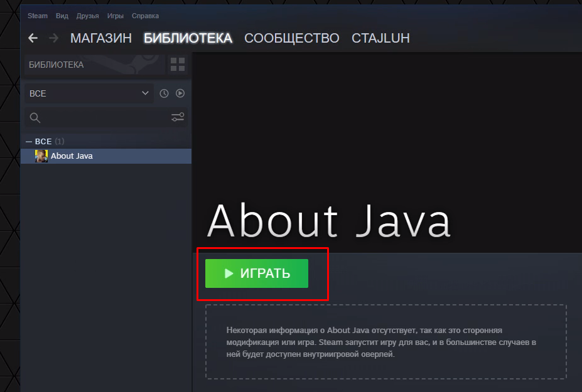This screenshot has width=582, height=392.
Task: Open the Справка menu
Action: (x=145, y=16)
